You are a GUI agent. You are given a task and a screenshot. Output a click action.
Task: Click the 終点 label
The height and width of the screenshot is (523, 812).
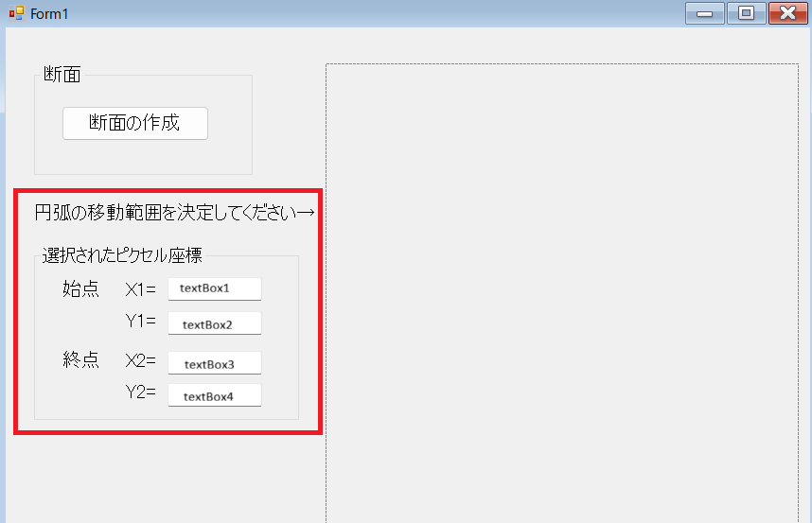point(80,360)
